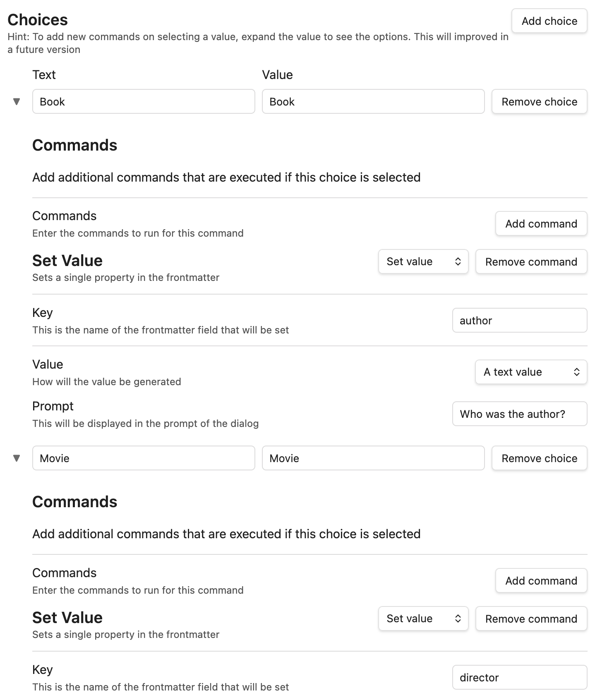Edit the director key field
The width and height of the screenshot is (595, 700).
[520, 677]
